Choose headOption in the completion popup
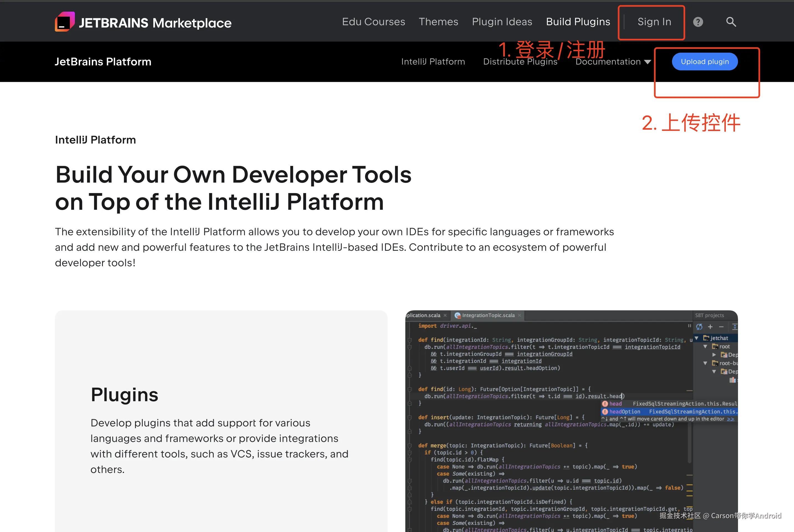 (x=625, y=411)
